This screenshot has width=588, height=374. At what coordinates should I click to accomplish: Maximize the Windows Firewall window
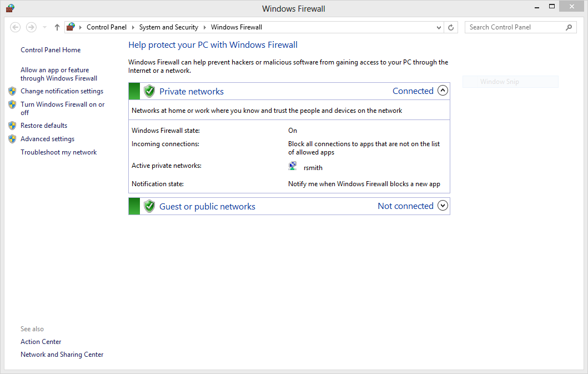(551, 6)
